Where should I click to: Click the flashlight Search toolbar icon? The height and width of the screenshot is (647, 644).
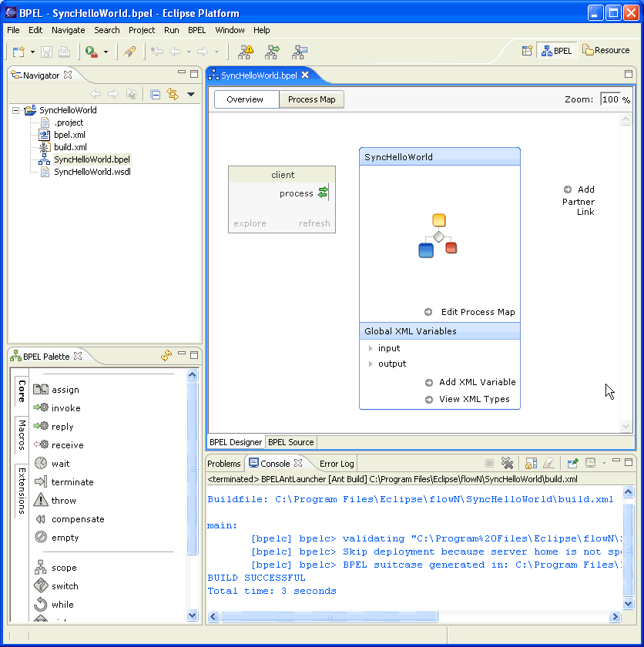coord(129,52)
